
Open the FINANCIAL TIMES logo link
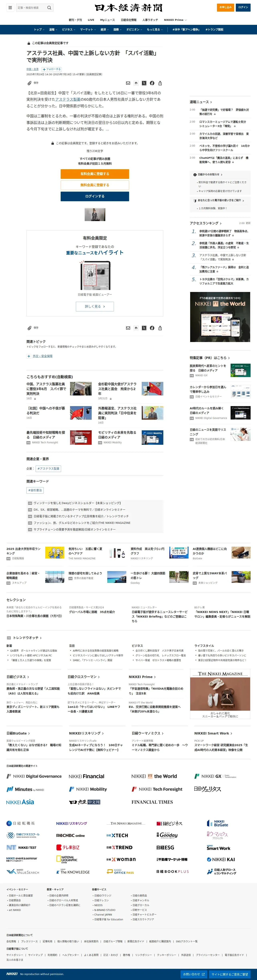coord(152,802)
